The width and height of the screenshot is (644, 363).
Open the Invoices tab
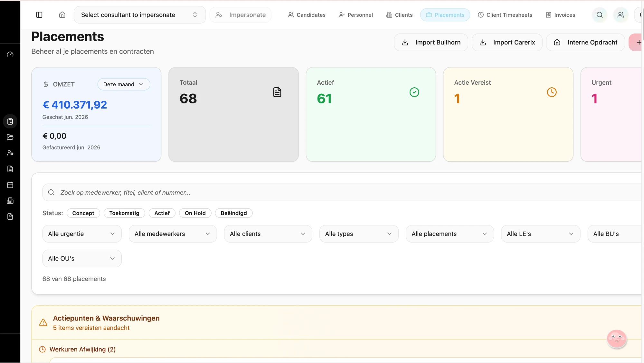click(x=561, y=15)
